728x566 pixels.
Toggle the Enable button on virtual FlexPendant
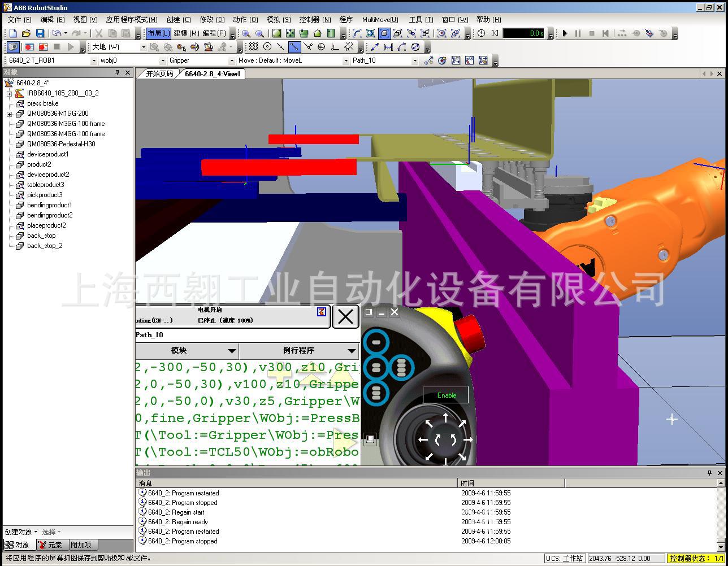pos(446,395)
